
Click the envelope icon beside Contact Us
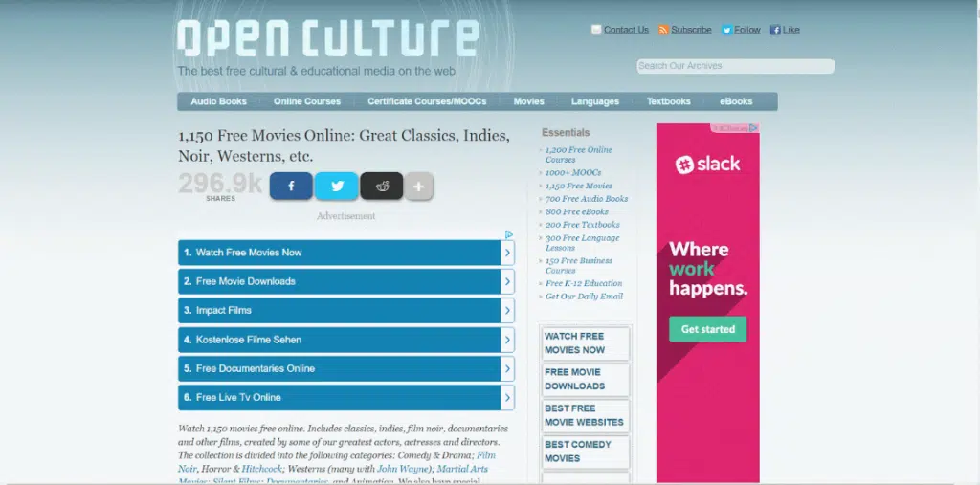(x=596, y=30)
